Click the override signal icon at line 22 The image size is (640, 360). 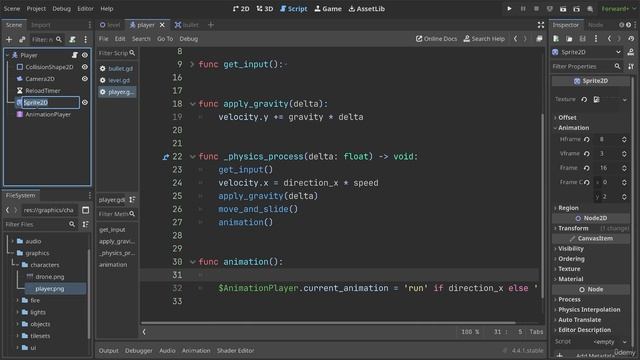coord(165,157)
